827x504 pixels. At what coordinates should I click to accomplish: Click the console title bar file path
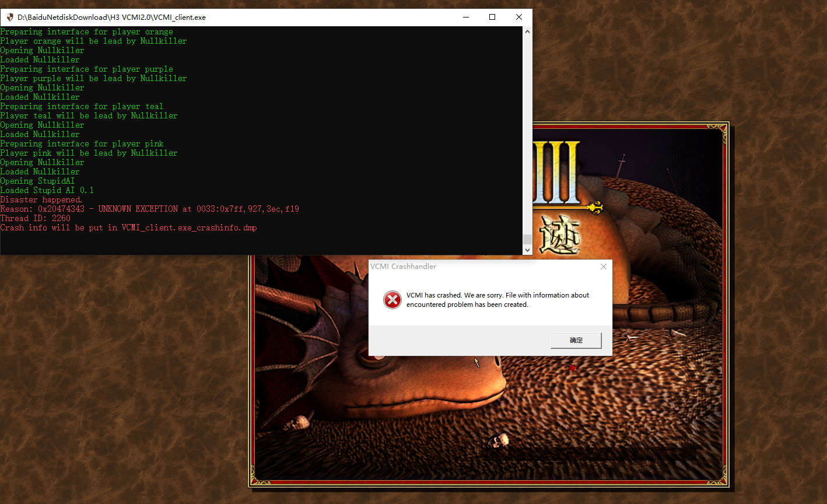(111, 17)
